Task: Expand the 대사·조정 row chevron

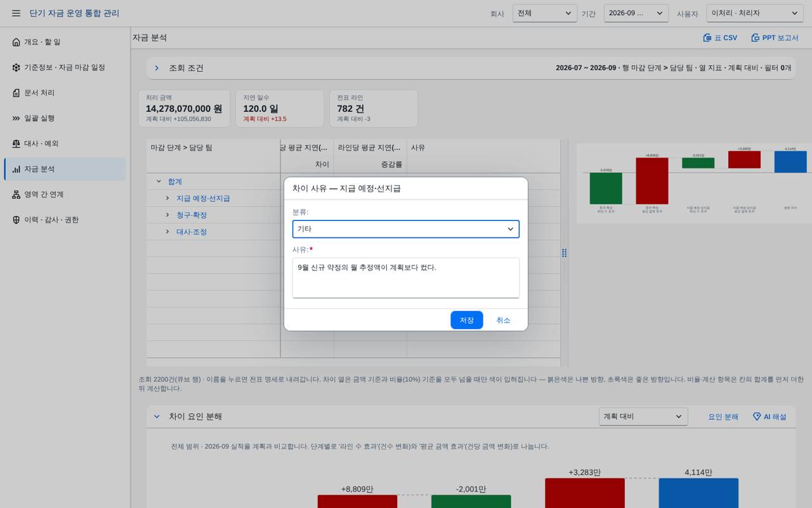Action: pyautogui.click(x=167, y=232)
